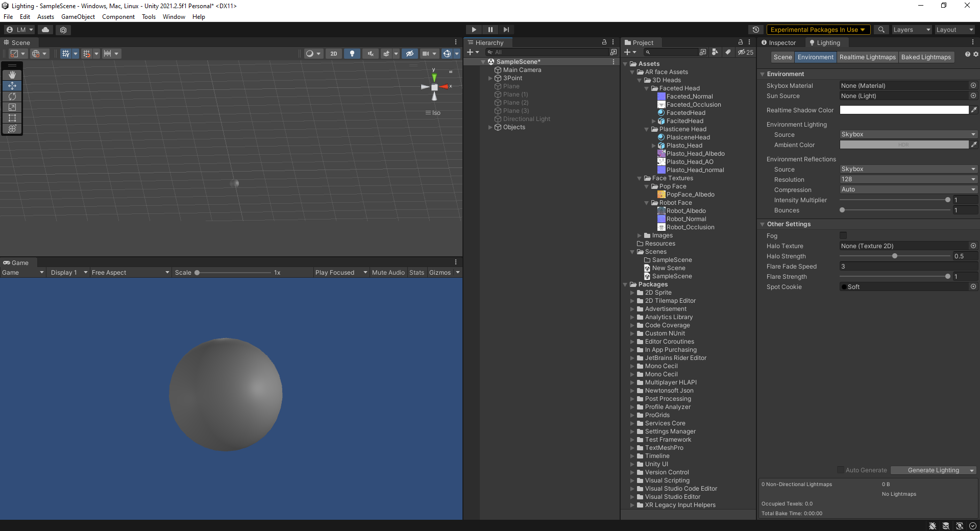This screenshot has height=531, width=980.
Task: Select the Scale tool
Action: point(12,107)
